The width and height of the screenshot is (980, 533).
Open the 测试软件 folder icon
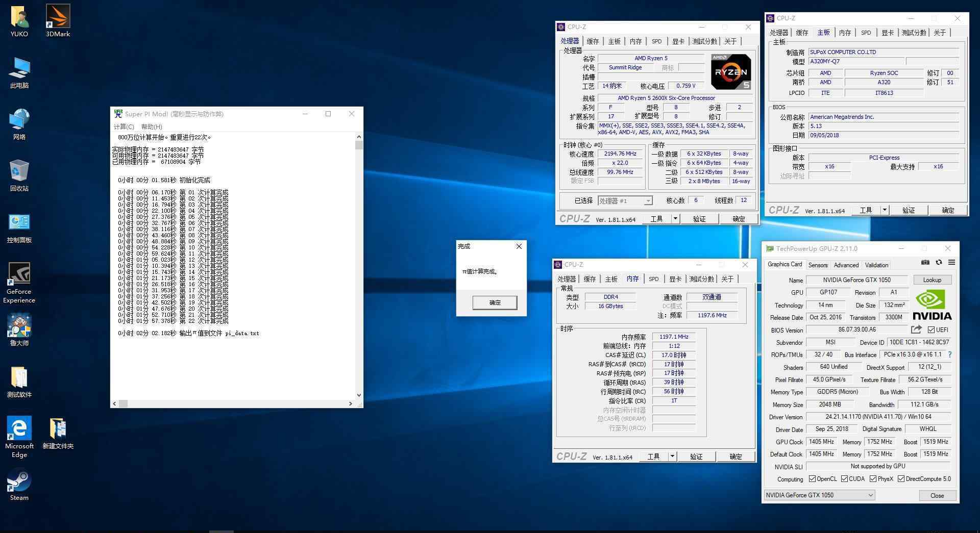[19, 382]
